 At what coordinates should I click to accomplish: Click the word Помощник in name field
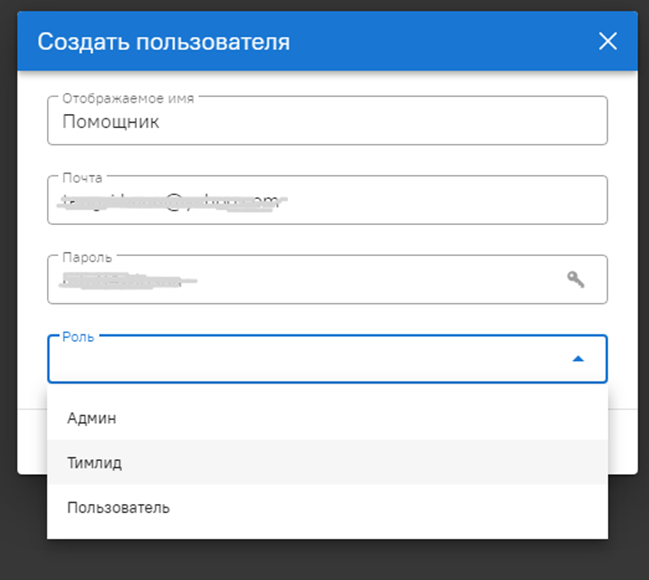click(111, 123)
